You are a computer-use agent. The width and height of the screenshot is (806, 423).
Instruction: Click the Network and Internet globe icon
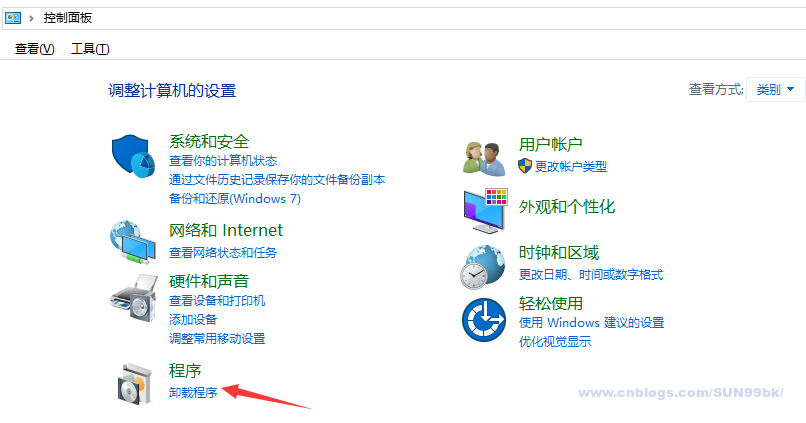pyautogui.click(x=133, y=242)
